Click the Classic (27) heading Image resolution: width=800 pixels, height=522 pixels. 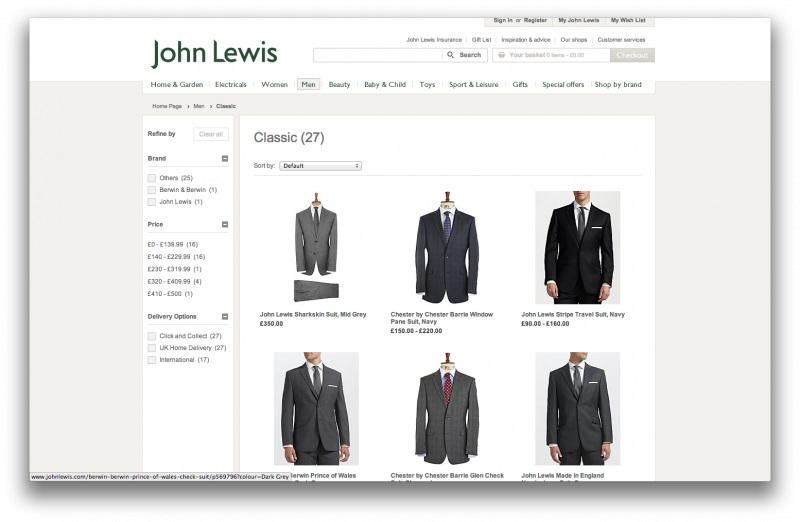coord(289,138)
